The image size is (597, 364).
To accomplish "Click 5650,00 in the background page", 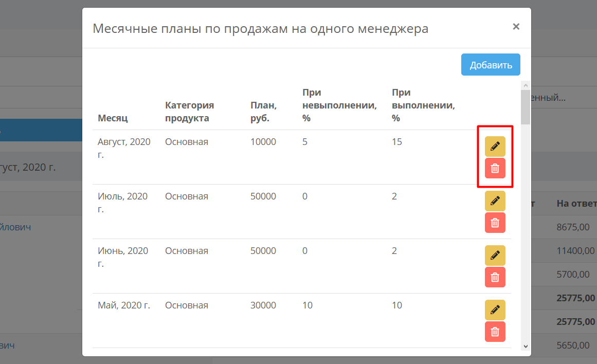I will tap(573, 345).
